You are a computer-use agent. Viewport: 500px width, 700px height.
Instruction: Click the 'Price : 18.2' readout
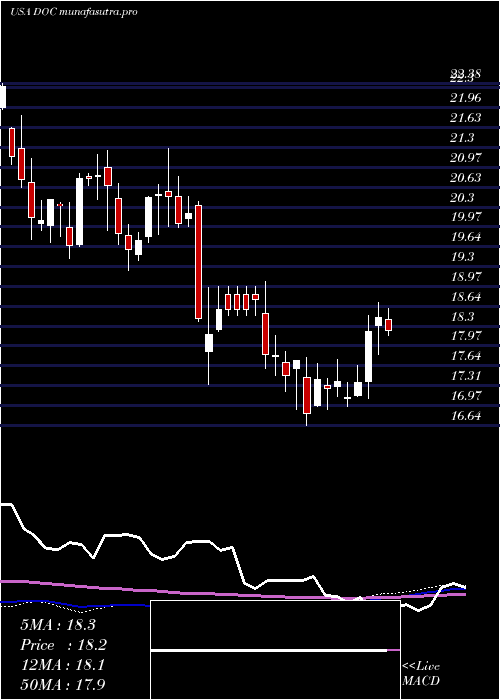pyautogui.click(x=63, y=645)
